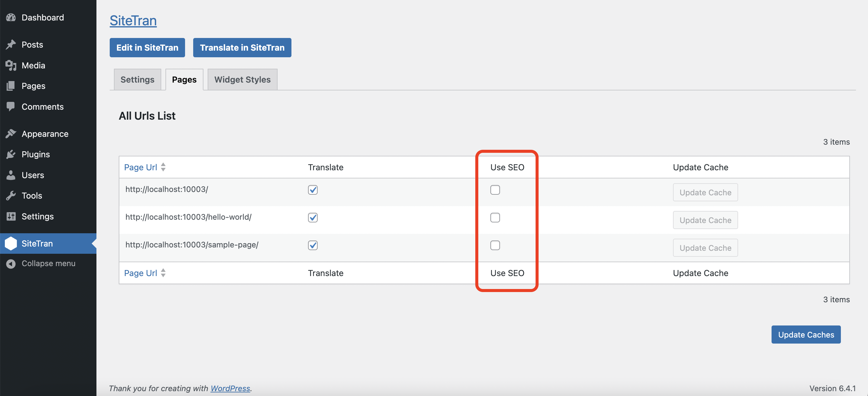This screenshot has width=868, height=396.
Task: Click Collapse menu text
Action: click(x=49, y=263)
